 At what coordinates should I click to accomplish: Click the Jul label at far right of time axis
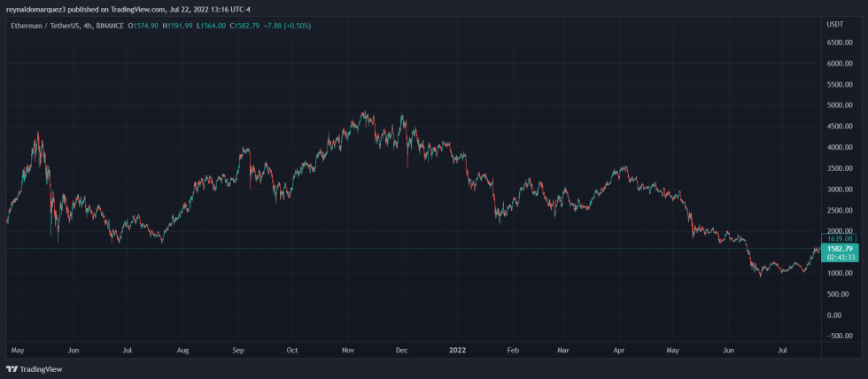[x=781, y=351]
